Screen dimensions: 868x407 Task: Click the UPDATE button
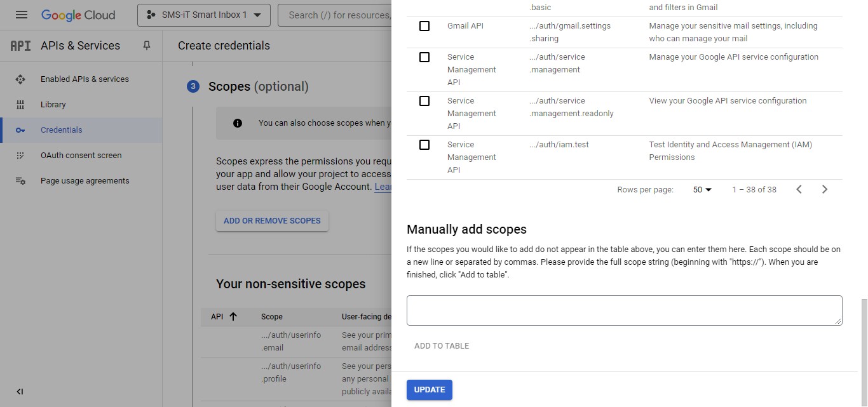tap(430, 390)
